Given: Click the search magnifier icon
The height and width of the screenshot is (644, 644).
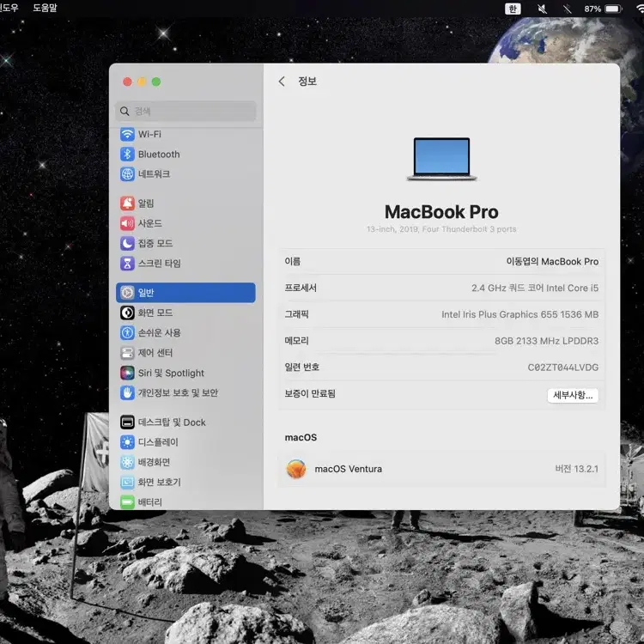Looking at the screenshot, I should coord(125,111).
